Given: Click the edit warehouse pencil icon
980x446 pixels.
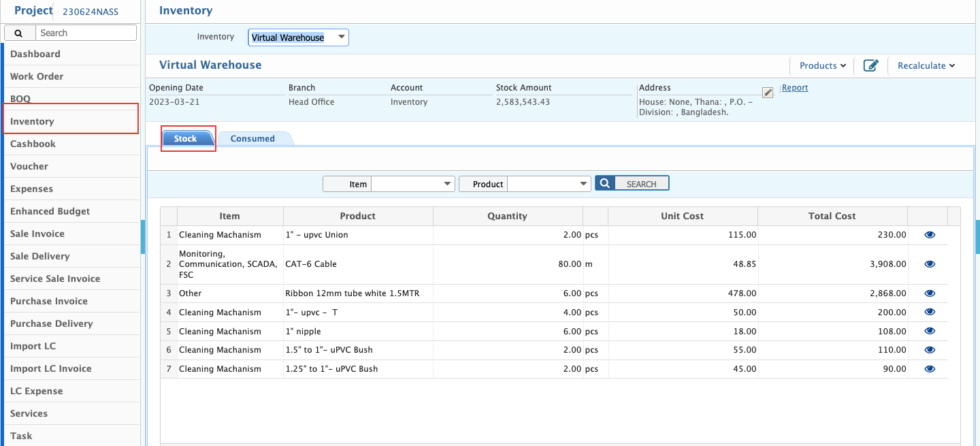Looking at the screenshot, I should pyautogui.click(x=870, y=65).
